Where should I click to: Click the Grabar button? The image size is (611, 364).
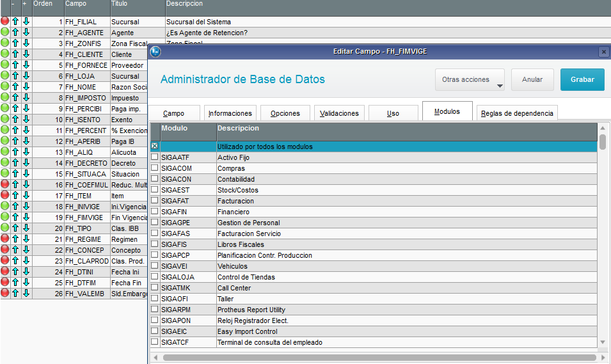(582, 79)
